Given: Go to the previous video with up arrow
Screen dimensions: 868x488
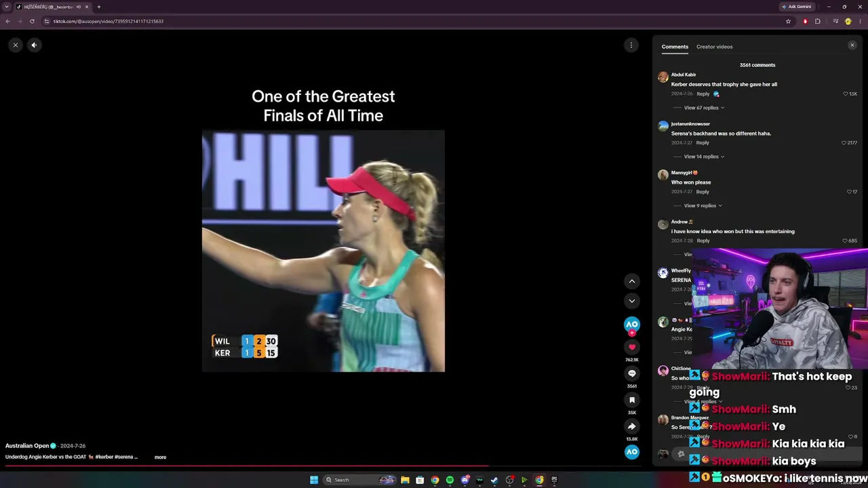Looking at the screenshot, I should (x=632, y=281).
